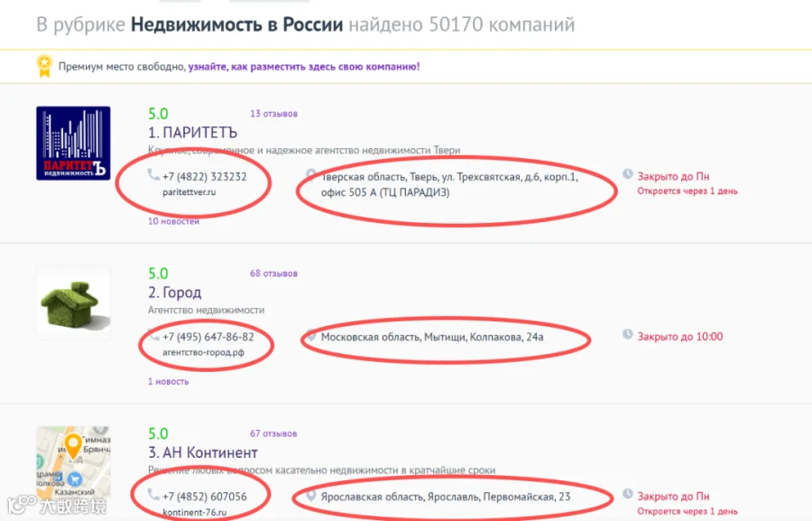This screenshot has height=521, width=812.
Task: Open the premium placement info link
Action: pos(304,66)
